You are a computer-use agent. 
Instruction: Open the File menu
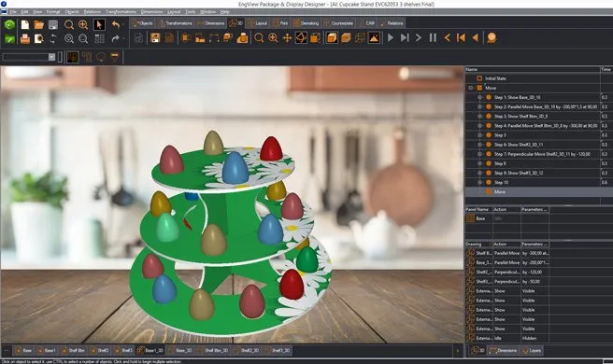point(13,12)
